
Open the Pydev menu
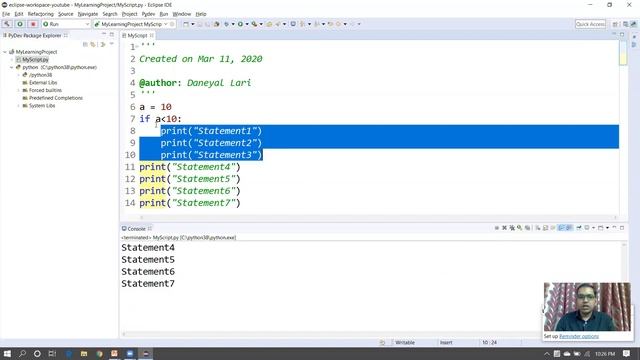click(x=148, y=14)
